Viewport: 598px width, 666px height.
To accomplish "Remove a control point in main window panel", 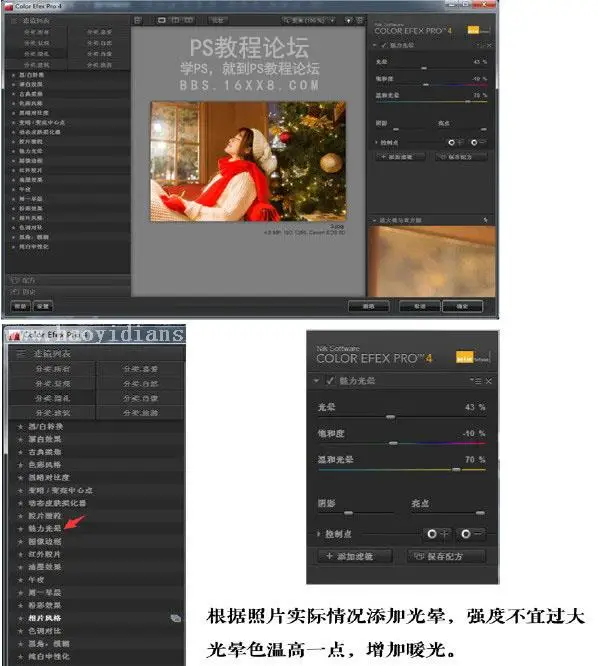I will (479, 142).
